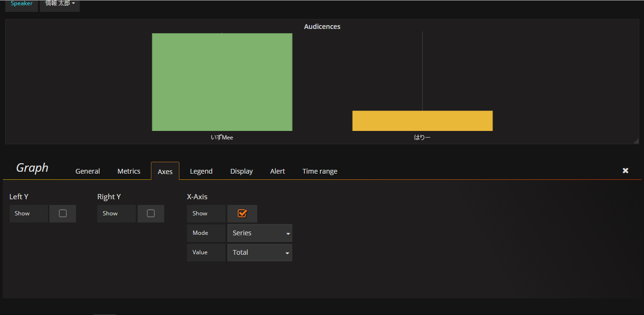The height and width of the screenshot is (315, 644).
Task: Go to the Legend tab
Action: (x=201, y=171)
